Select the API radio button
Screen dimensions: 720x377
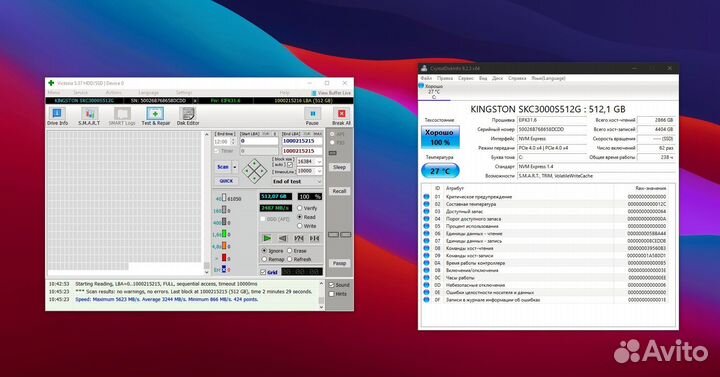click(332, 134)
